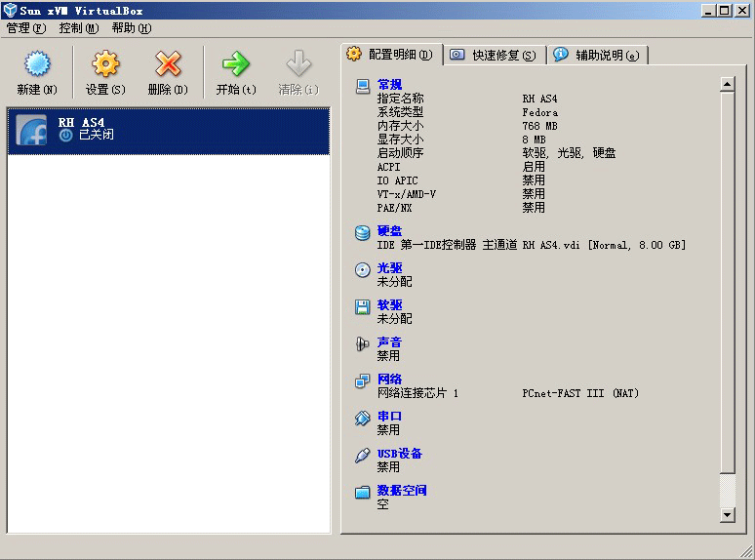Open the 网络 settings link
Viewport: 755px width, 560px height.
tap(389, 379)
